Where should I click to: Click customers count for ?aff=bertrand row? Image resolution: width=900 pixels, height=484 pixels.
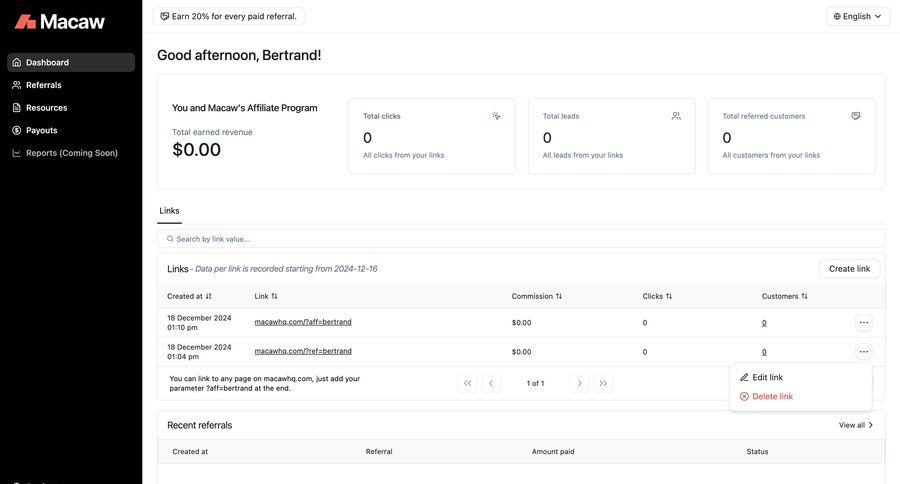(764, 323)
